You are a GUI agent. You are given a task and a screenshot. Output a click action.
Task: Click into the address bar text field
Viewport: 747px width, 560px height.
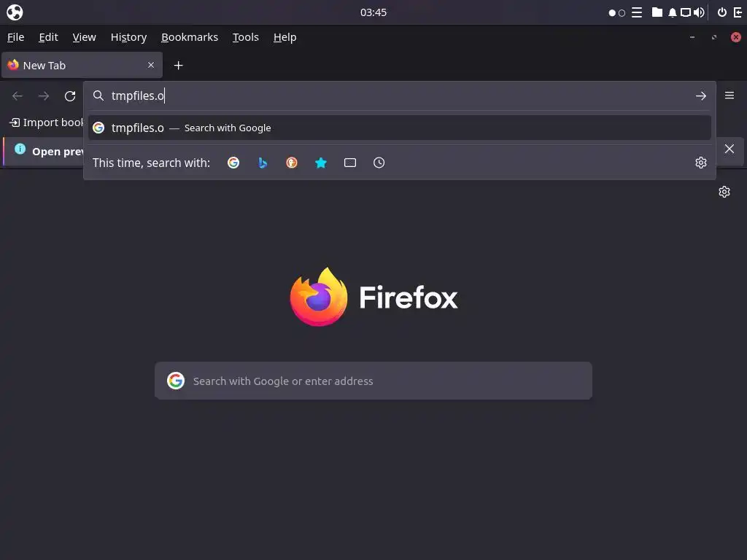[x=400, y=96]
